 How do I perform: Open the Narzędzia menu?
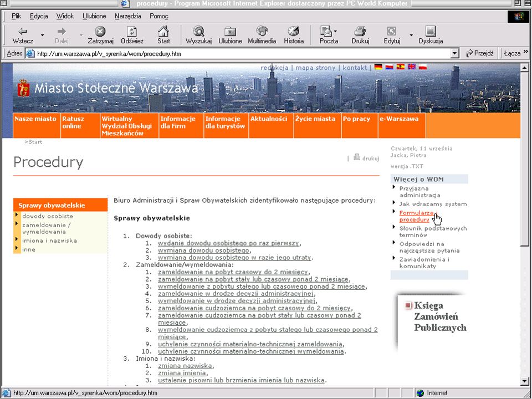tap(128, 16)
